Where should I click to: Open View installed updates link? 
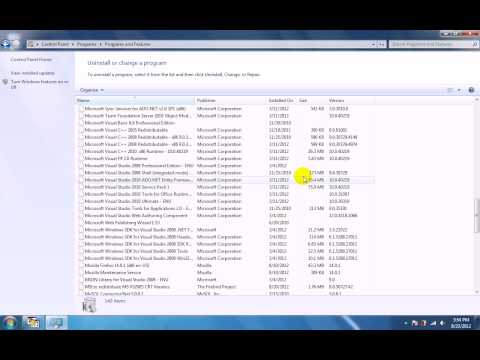pos(33,73)
